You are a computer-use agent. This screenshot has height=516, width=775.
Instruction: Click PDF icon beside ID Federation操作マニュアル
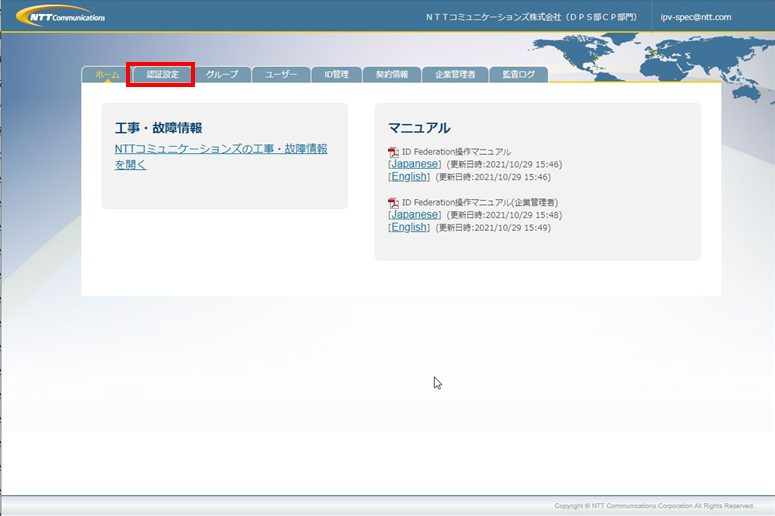tap(393, 152)
